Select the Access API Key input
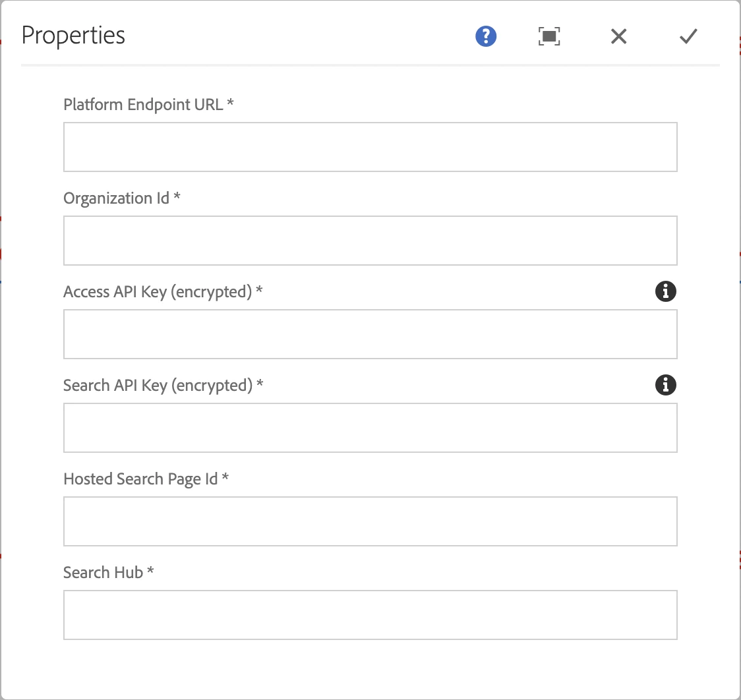Image resolution: width=741 pixels, height=700 pixels. (x=370, y=334)
